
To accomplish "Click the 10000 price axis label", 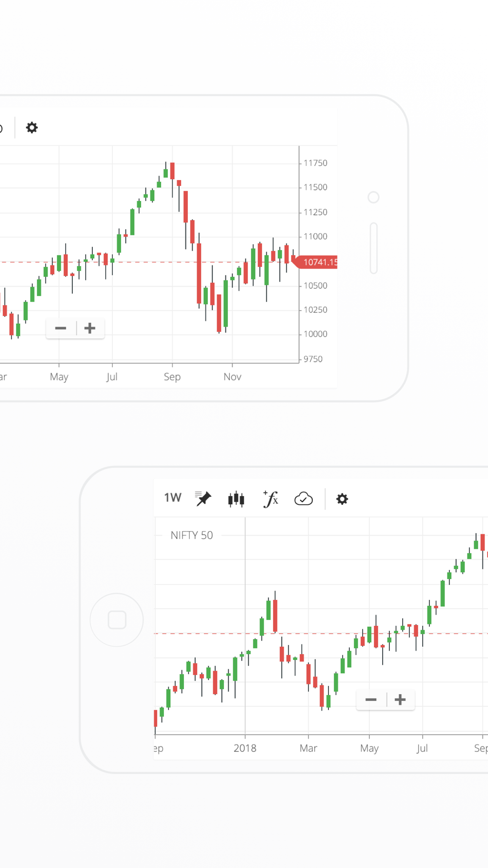I will pos(315,334).
